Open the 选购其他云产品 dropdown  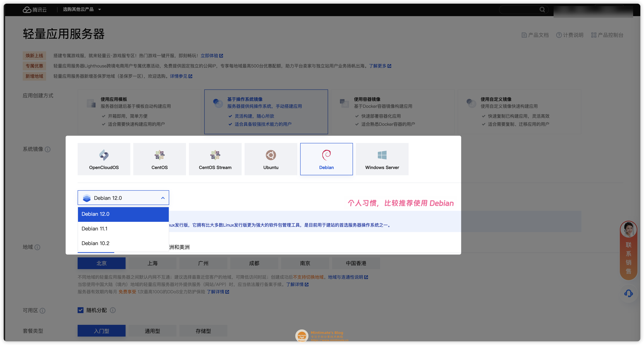tap(82, 10)
